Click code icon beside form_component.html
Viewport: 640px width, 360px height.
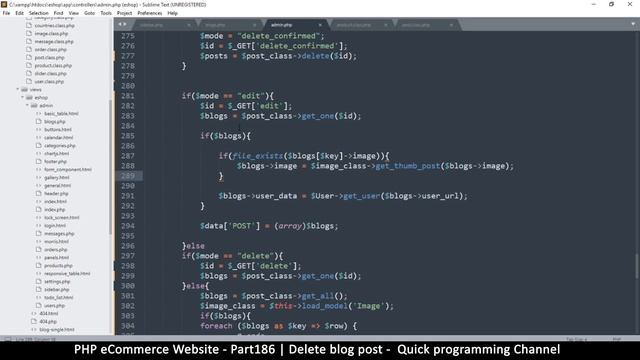pos(38,169)
